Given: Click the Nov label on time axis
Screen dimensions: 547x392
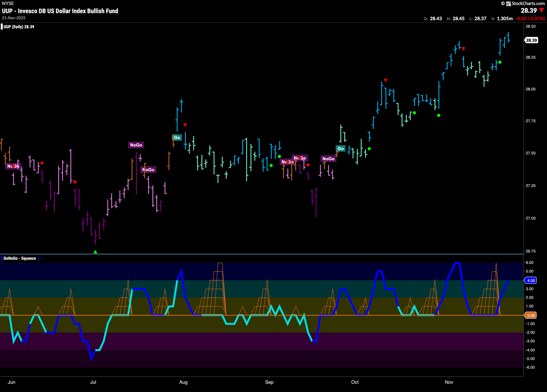Looking at the screenshot, I should [x=449, y=382].
